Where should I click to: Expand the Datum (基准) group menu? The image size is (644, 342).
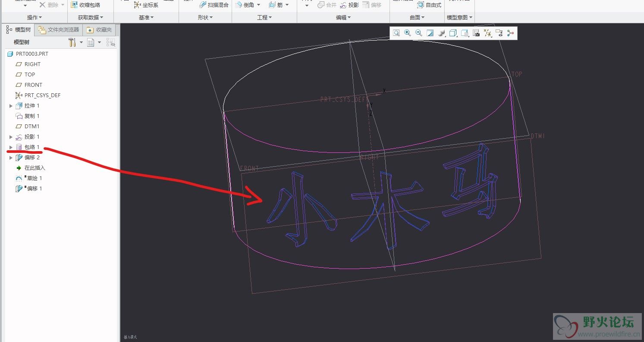146,17
